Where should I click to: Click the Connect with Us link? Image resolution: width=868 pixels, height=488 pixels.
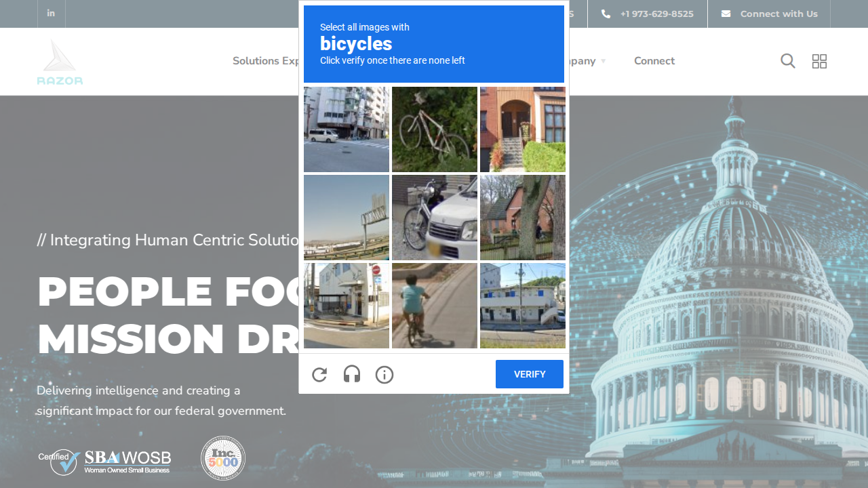778,14
